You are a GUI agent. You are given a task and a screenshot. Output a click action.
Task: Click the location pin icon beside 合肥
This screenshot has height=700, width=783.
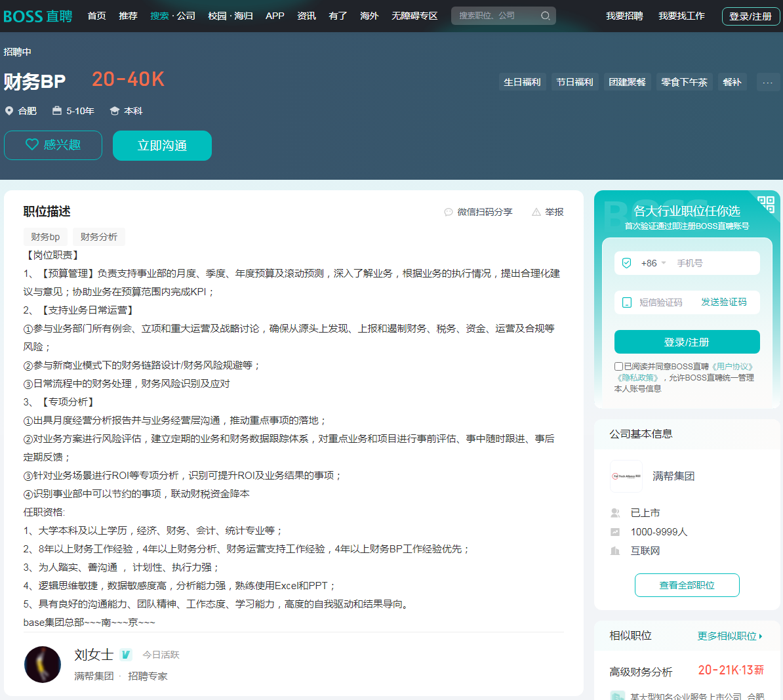[9, 111]
